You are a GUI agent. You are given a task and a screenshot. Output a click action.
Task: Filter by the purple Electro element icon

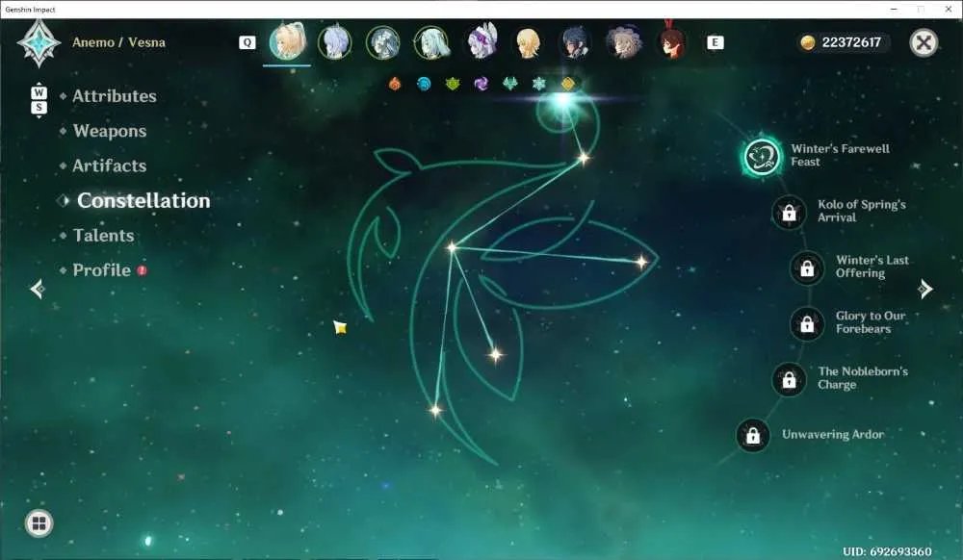pos(481,84)
